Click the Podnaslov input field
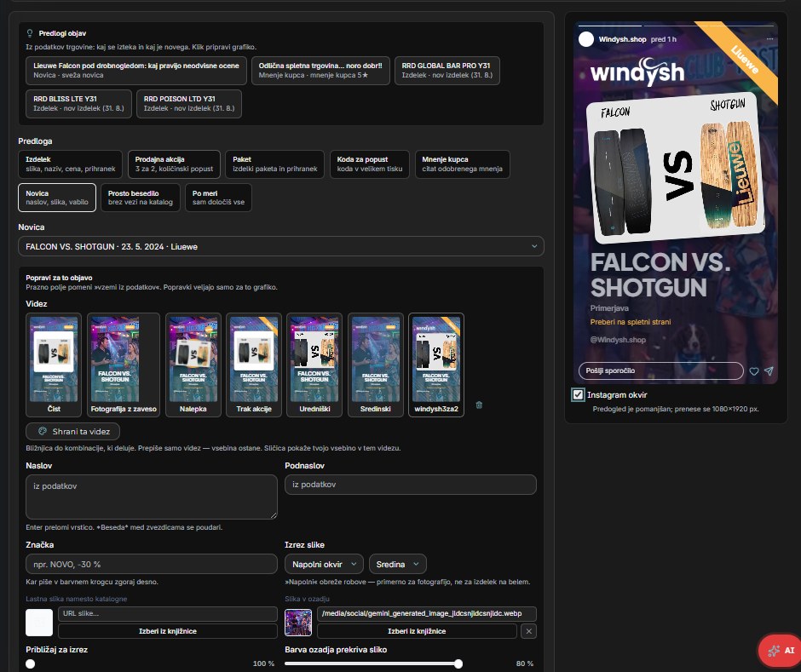The height and width of the screenshot is (672, 801). coord(411,485)
